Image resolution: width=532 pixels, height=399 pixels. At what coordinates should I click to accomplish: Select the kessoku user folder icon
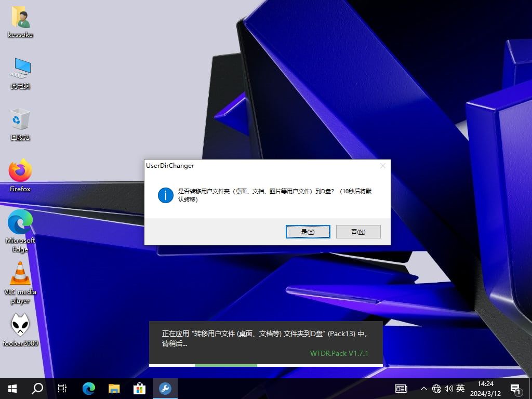click(x=20, y=18)
